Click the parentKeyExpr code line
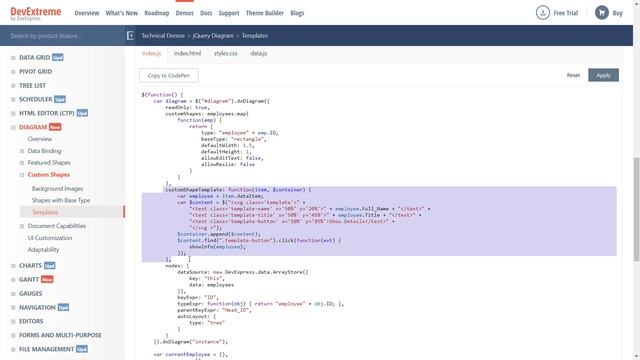This screenshot has width=640, height=360. (214, 310)
